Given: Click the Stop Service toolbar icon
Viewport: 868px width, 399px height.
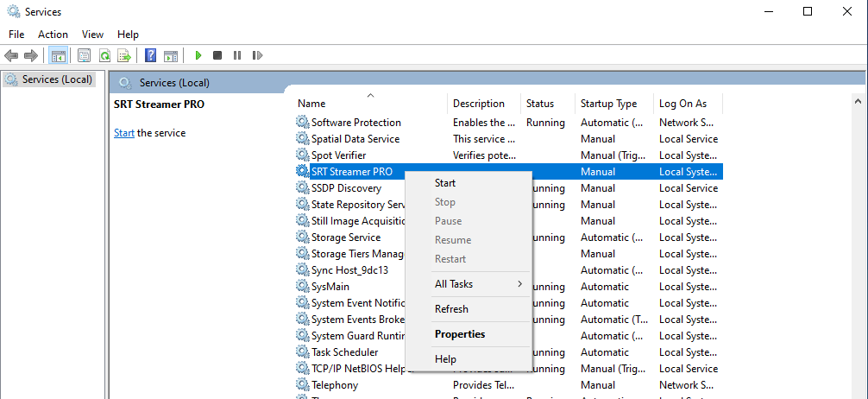Looking at the screenshot, I should point(217,55).
